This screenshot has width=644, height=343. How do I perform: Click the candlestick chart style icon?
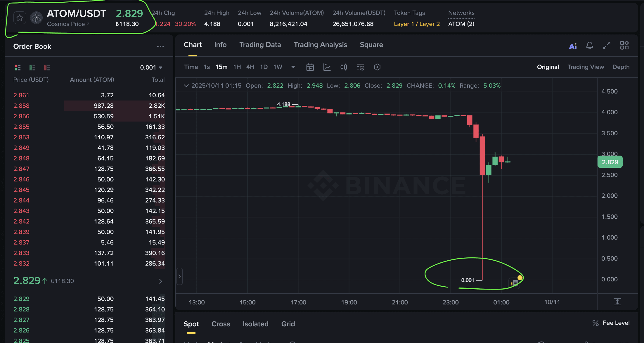[344, 67]
